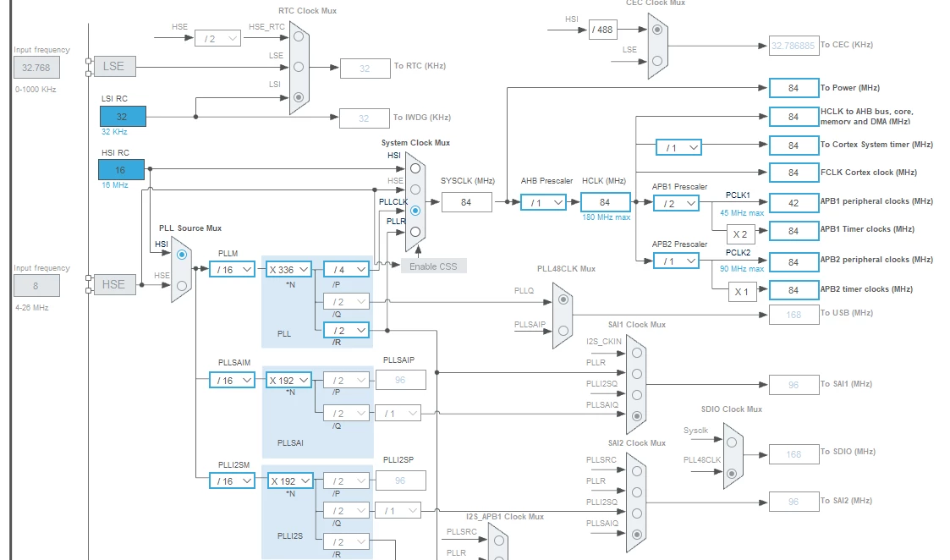The height and width of the screenshot is (560, 950).
Task: Select PLLR in System Clock Mux
Action: (x=415, y=232)
